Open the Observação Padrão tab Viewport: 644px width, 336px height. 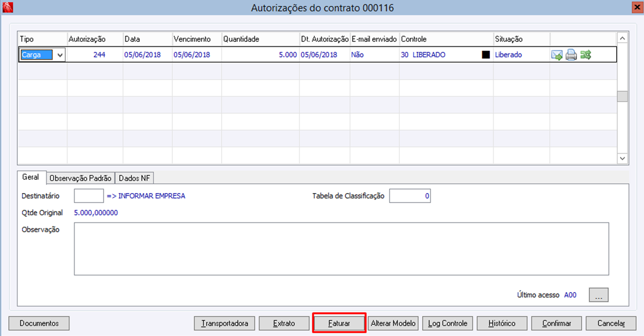point(80,178)
